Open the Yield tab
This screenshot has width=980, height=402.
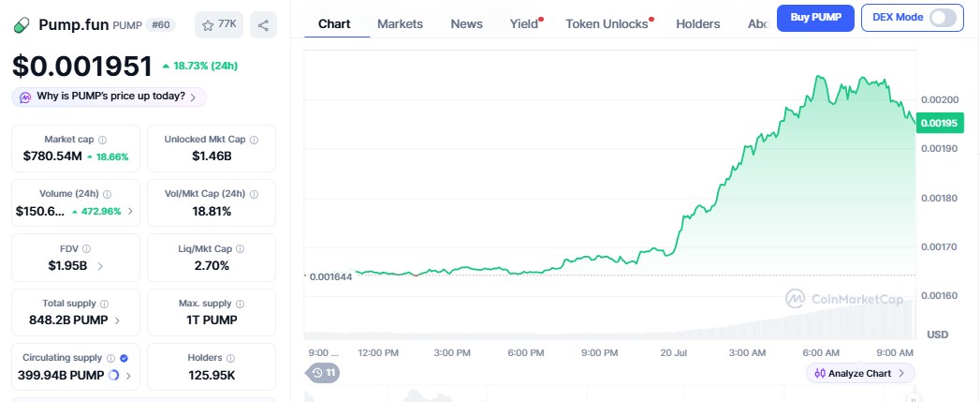524,23
